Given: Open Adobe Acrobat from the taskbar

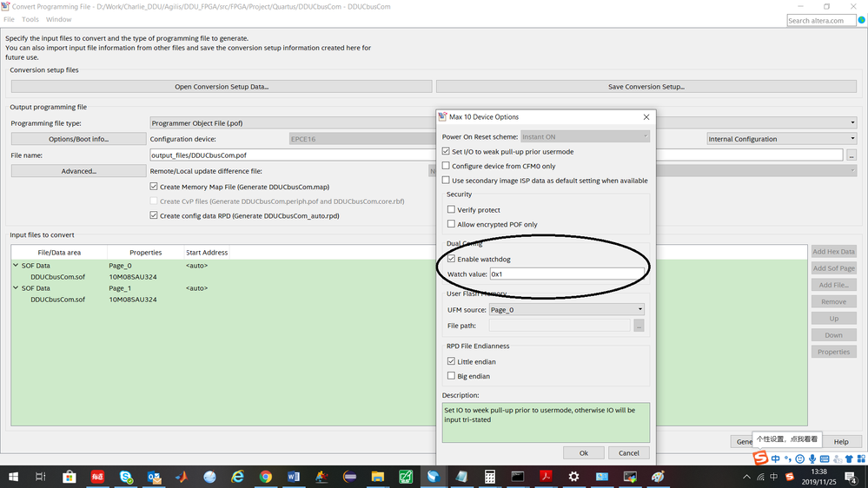Looking at the screenshot, I should pyautogui.click(x=546, y=477).
